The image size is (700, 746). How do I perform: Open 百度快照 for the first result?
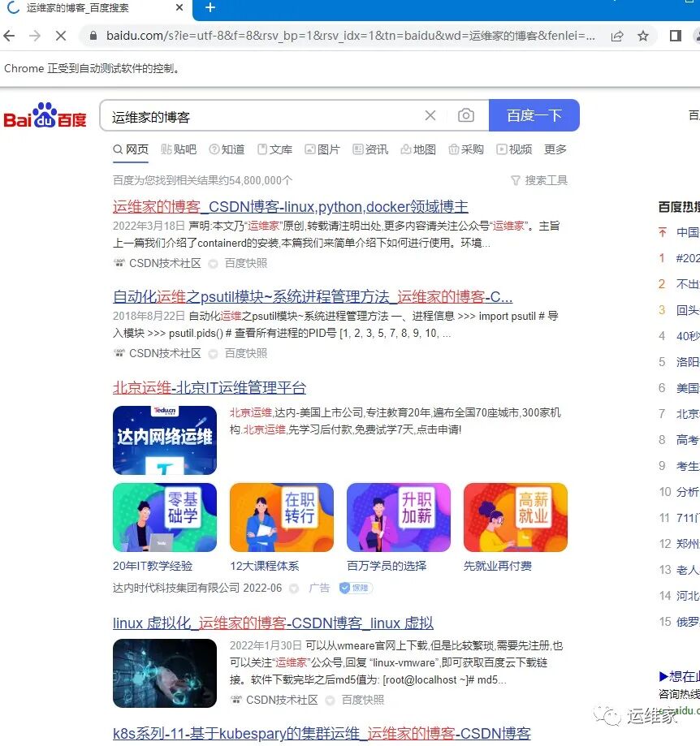pos(243,263)
